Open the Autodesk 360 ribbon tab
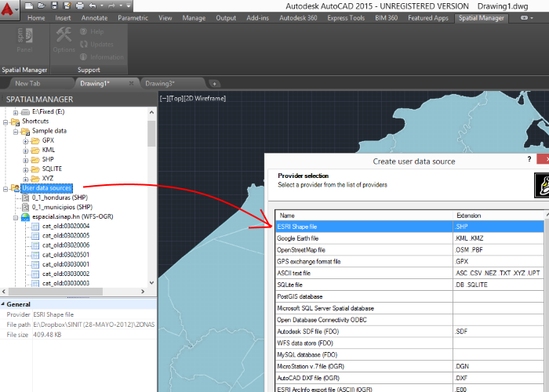 click(x=298, y=18)
